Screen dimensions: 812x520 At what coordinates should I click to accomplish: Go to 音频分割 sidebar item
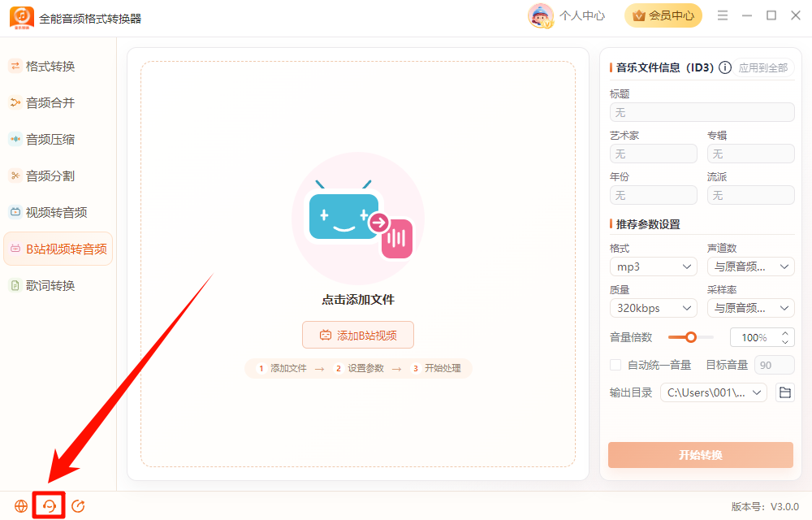coord(58,176)
